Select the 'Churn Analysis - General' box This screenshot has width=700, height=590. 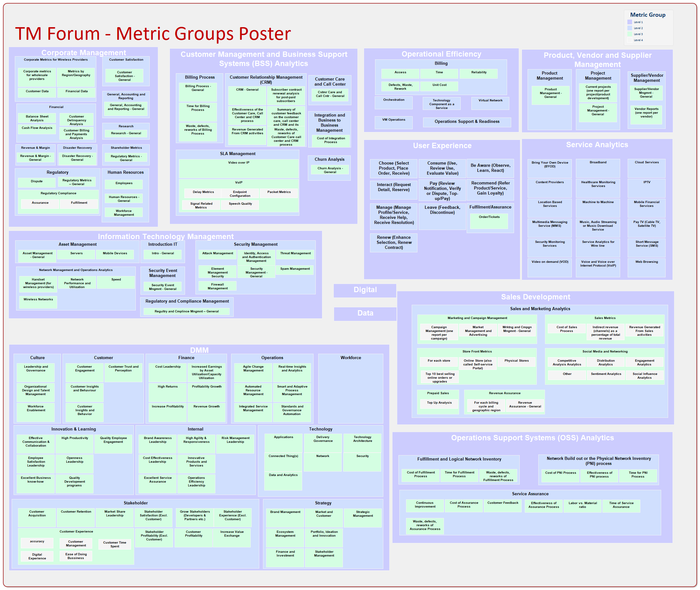tap(330, 170)
